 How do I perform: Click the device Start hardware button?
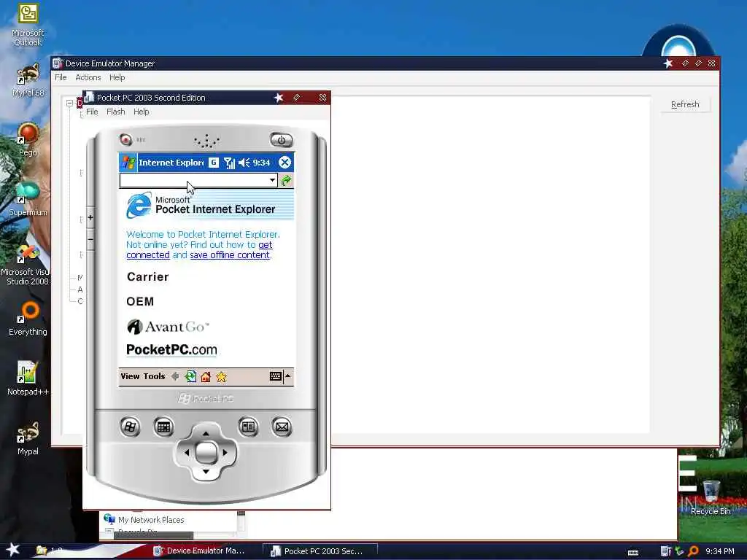pos(130,427)
